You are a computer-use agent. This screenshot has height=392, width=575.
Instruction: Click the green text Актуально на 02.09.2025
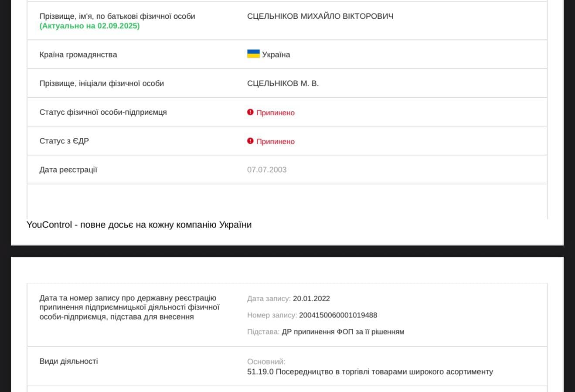tap(89, 26)
